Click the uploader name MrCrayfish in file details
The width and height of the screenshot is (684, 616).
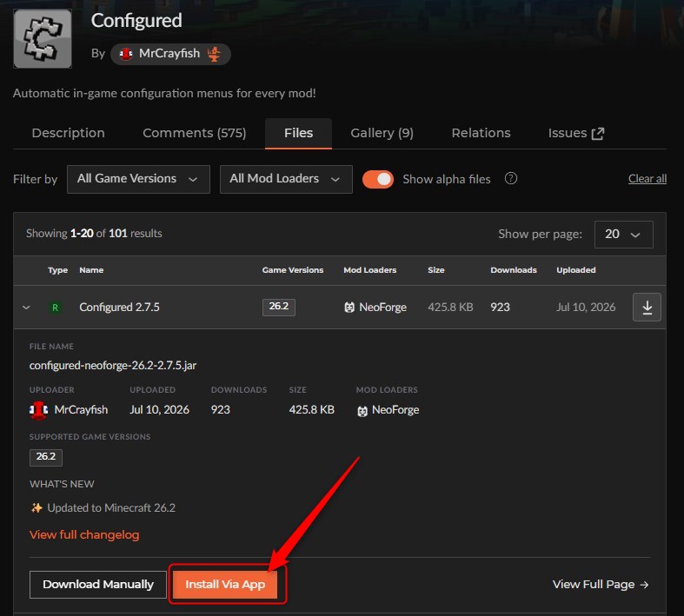click(x=81, y=410)
